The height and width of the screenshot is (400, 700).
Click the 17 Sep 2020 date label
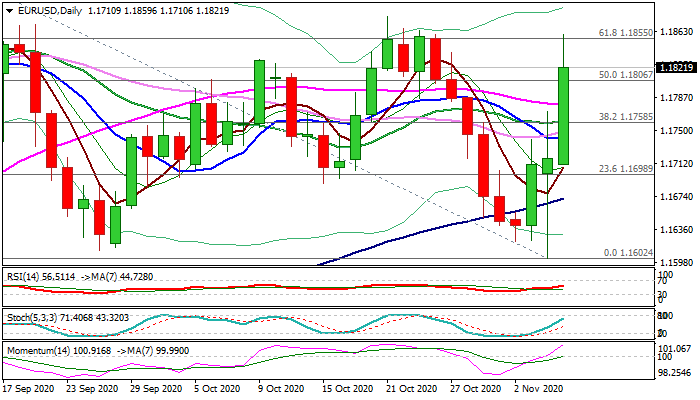[32, 387]
